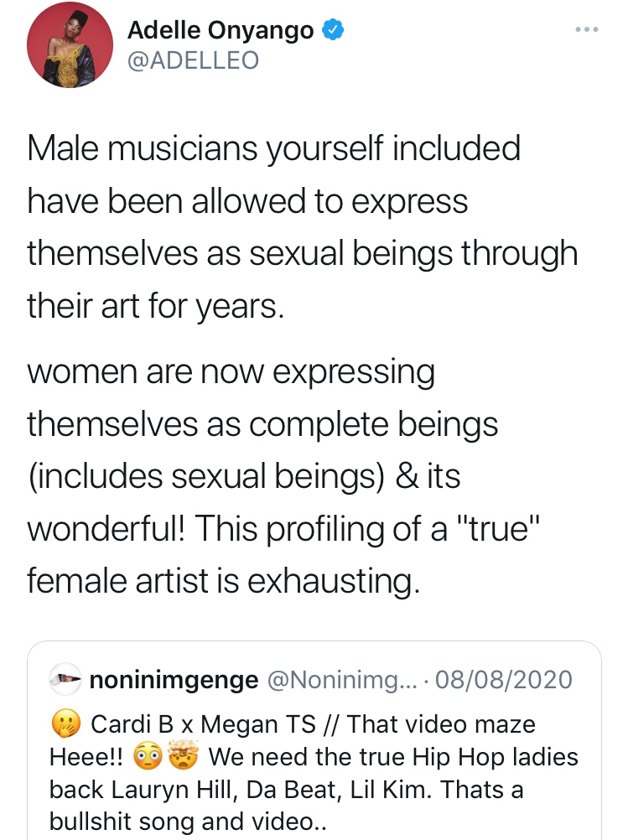The height and width of the screenshot is (840, 628).
Task: Click the '(includes sexual beings) & its' line
Action: [244, 475]
